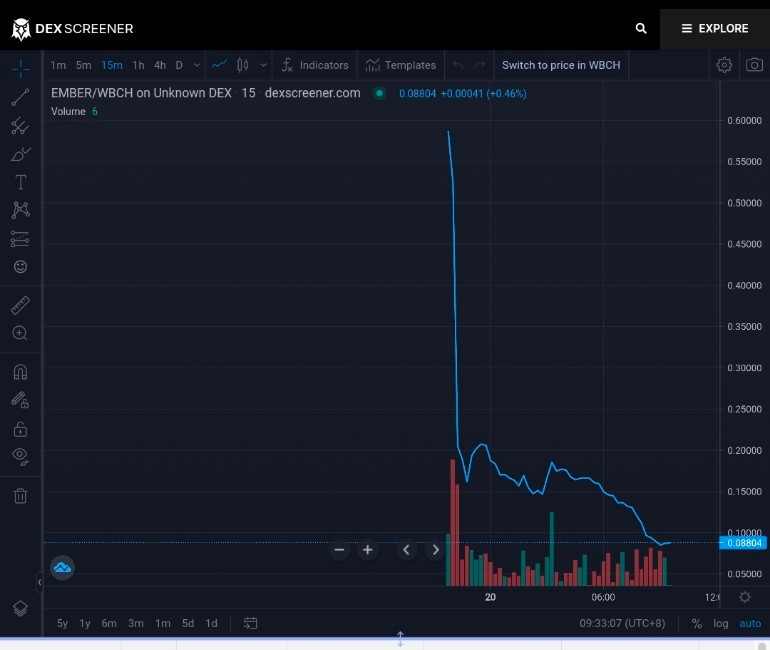This screenshot has width=770, height=650.
Task: Click the trash remove drawings icon
Action: (20, 495)
